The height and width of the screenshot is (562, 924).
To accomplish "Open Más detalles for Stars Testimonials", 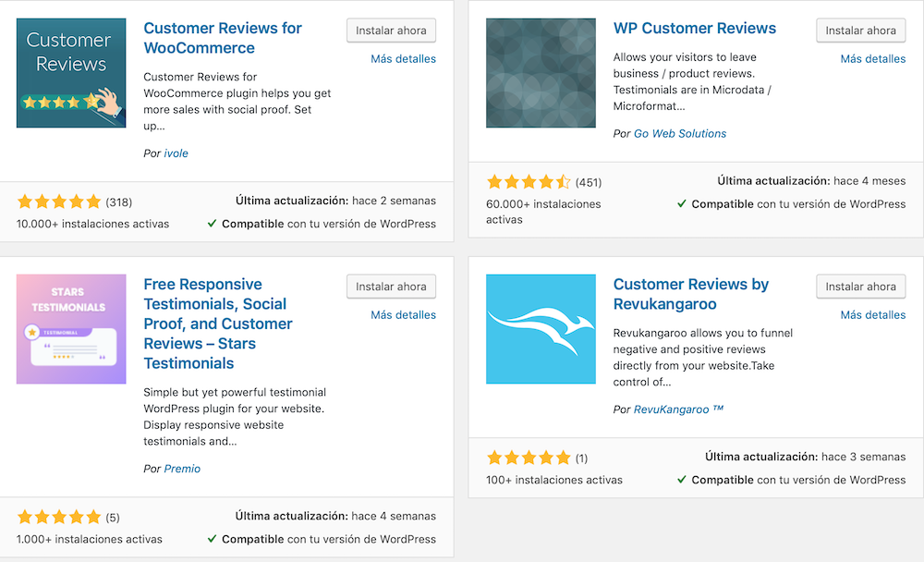I will [403, 315].
